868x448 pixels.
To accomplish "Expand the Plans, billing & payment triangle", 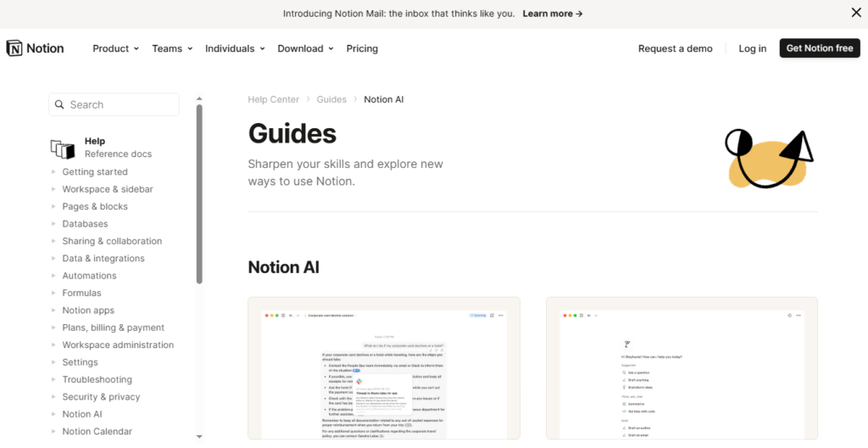I will (53, 328).
